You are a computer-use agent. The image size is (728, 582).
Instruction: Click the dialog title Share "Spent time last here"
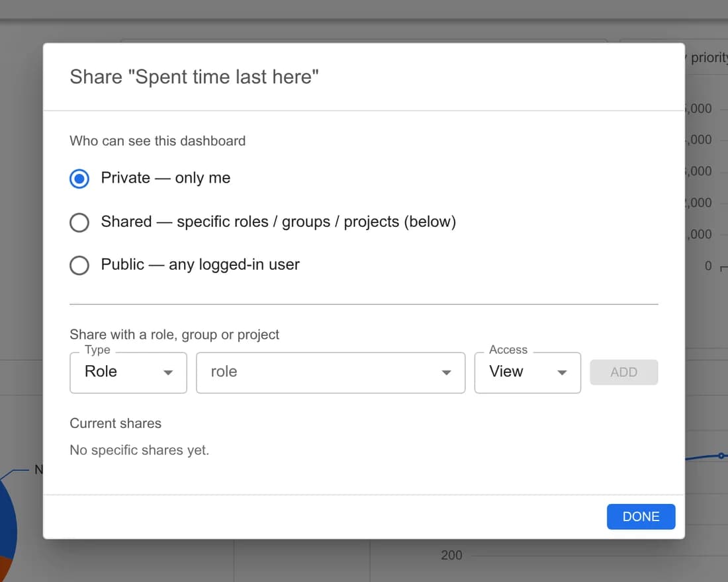tap(194, 77)
